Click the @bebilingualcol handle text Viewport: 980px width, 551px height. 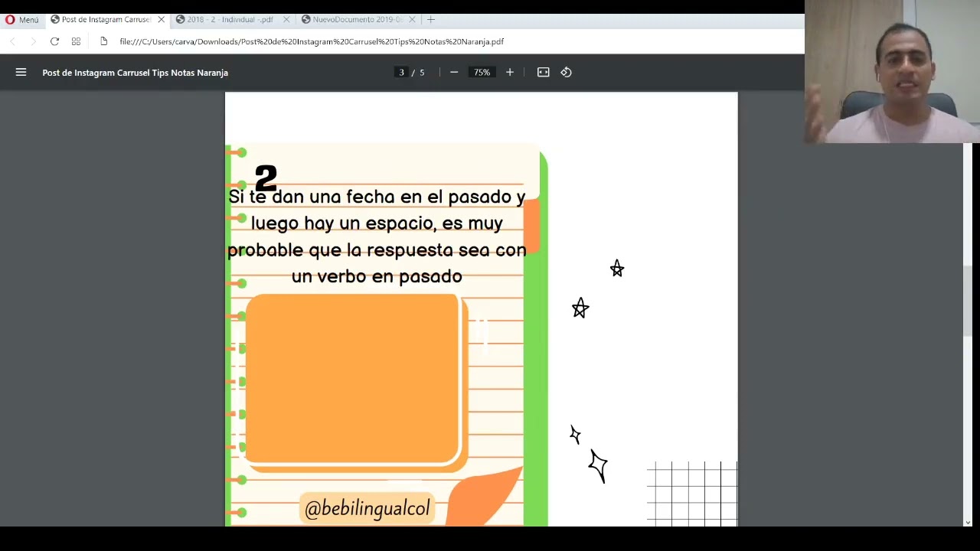pos(367,509)
